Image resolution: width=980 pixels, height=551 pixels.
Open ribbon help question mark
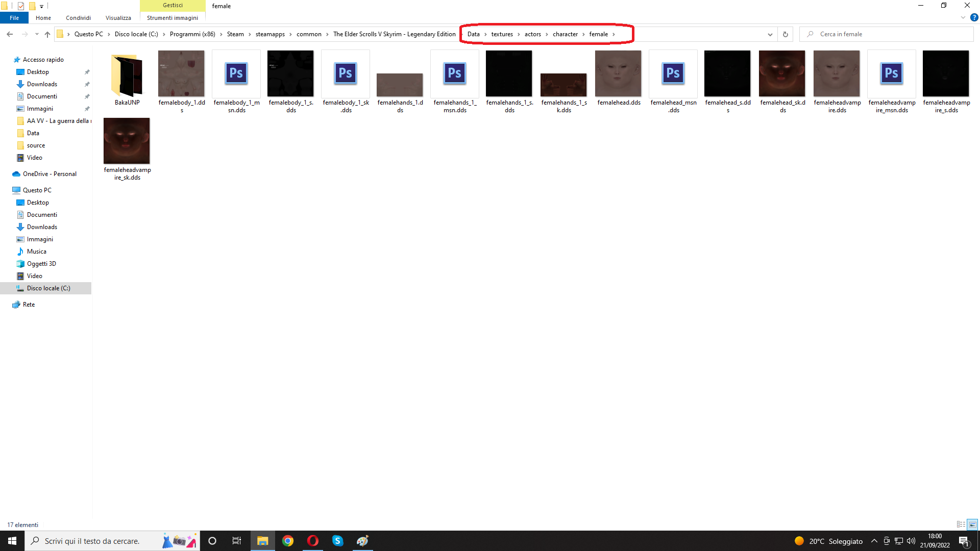tap(974, 17)
